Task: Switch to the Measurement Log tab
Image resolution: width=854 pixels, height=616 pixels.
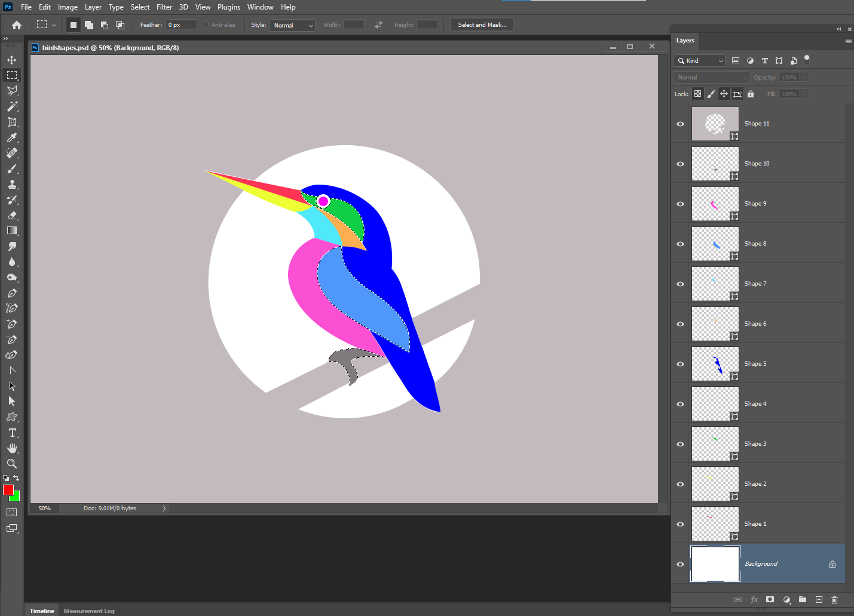Action: click(x=88, y=611)
